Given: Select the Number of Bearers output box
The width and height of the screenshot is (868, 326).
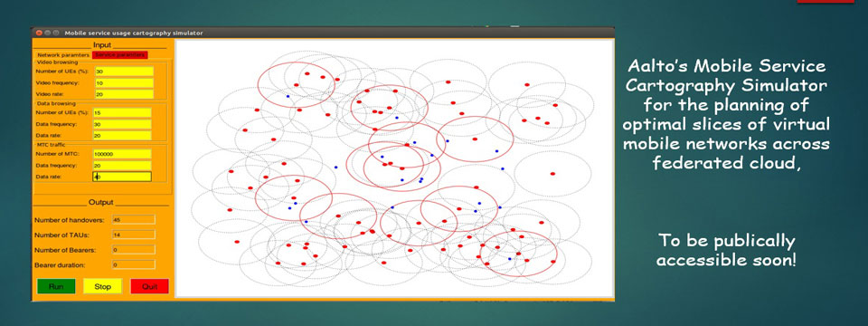Looking at the screenshot, I should pyautogui.click(x=134, y=250).
